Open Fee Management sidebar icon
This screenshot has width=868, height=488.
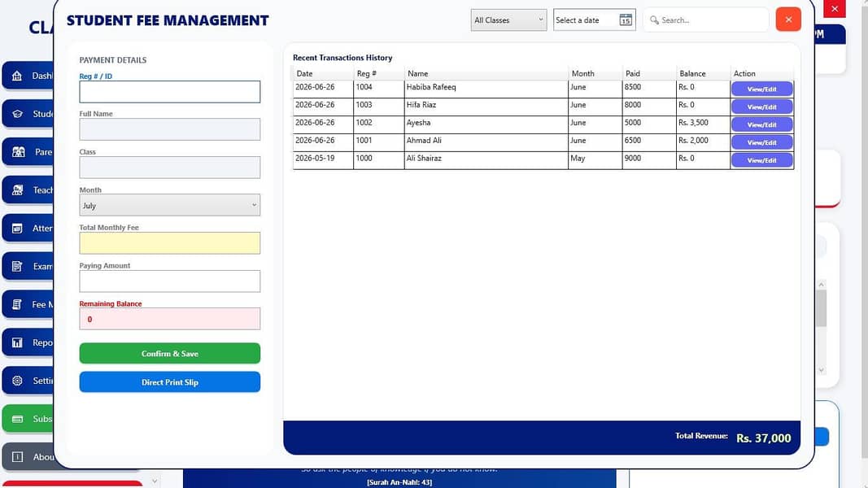(x=17, y=304)
